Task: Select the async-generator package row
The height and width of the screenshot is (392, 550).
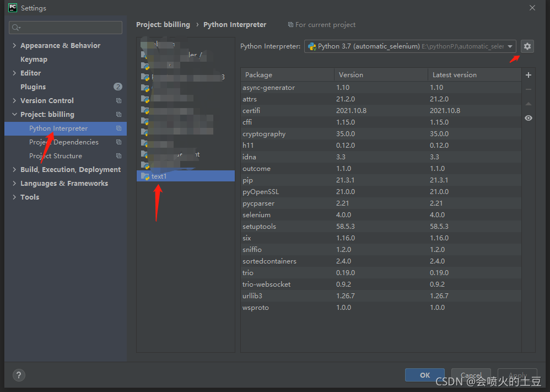Action: click(x=381, y=87)
